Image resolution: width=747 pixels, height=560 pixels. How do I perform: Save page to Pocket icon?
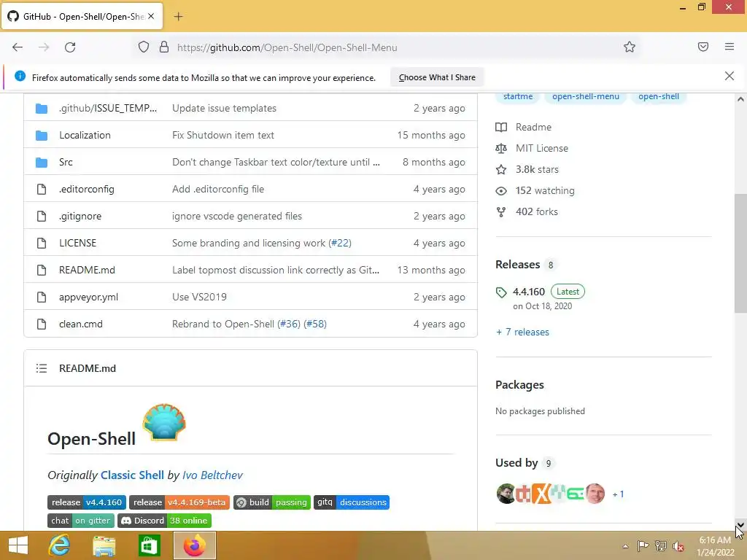click(703, 47)
